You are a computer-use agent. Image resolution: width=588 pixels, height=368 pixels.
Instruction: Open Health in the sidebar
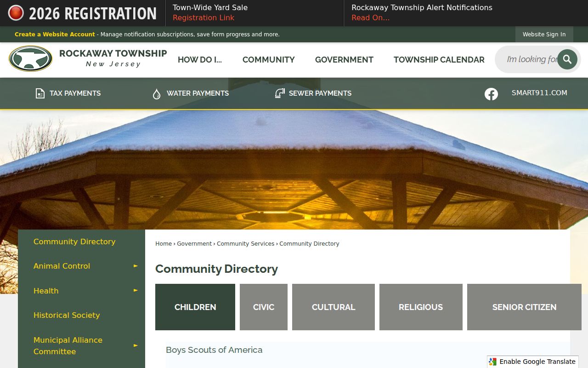(x=46, y=291)
